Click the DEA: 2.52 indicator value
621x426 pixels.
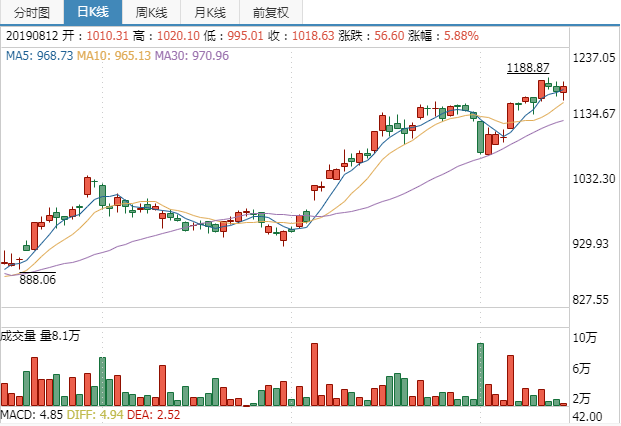[154, 415]
